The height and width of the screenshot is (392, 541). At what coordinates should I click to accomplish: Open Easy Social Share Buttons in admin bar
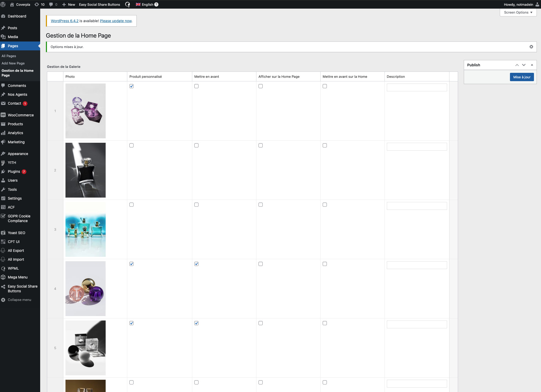(100, 4)
